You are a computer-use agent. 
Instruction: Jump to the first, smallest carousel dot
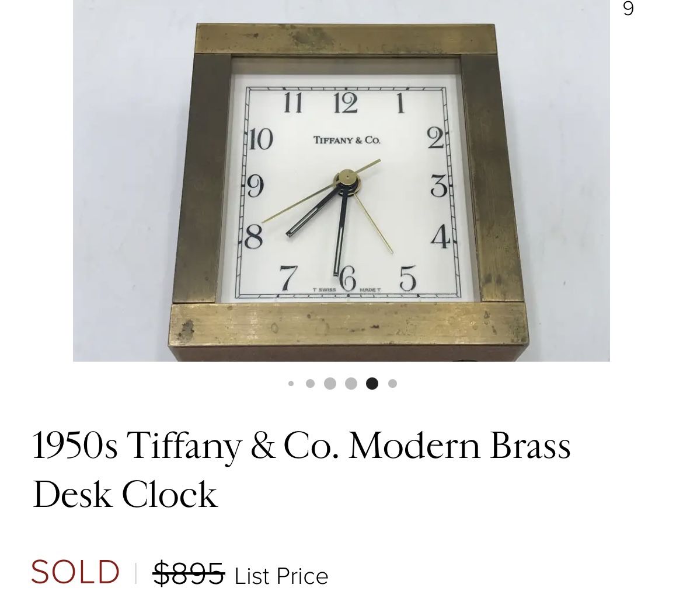291,383
